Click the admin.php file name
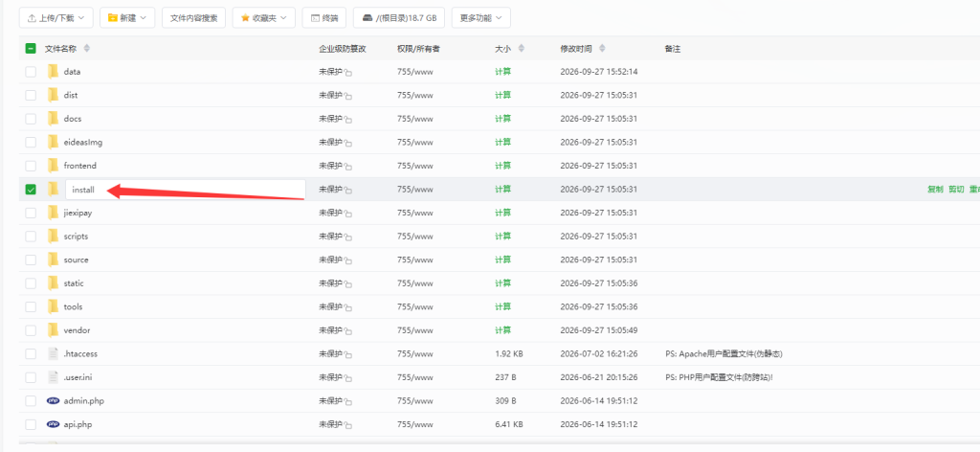 coord(84,400)
